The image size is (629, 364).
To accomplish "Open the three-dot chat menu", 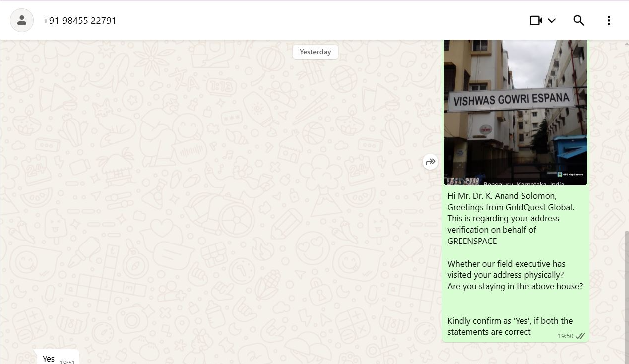I will tap(609, 20).
